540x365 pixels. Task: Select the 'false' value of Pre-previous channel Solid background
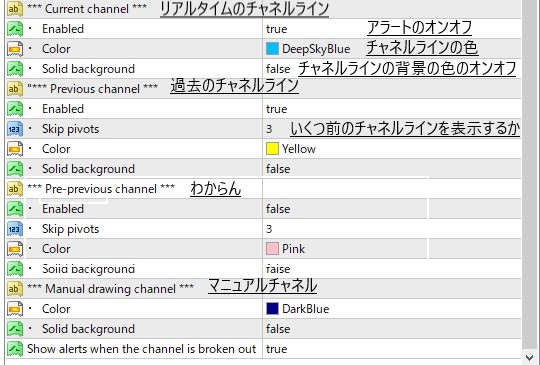click(x=278, y=269)
